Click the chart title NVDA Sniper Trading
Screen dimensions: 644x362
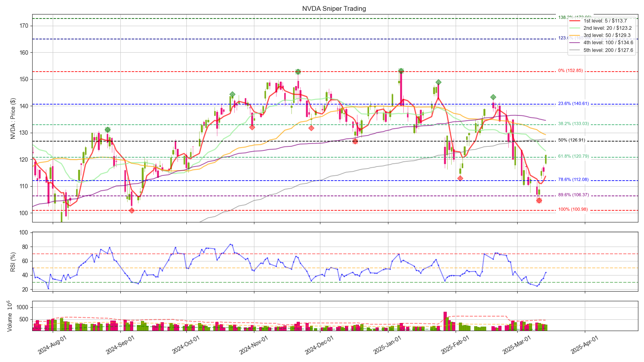click(x=334, y=8)
